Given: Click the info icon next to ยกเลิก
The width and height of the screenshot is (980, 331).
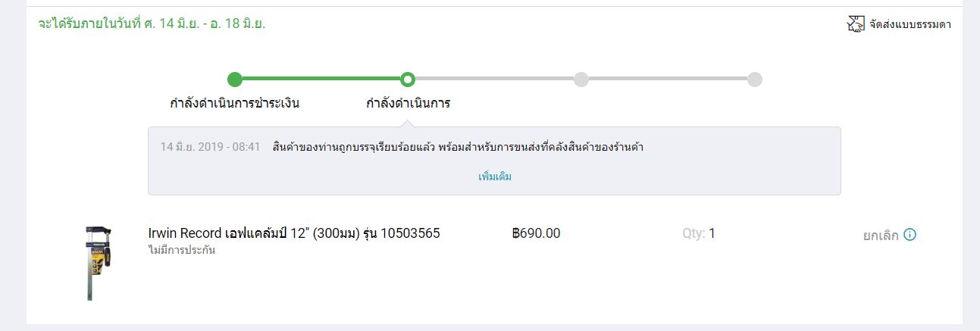Looking at the screenshot, I should [x=910, y=235].
